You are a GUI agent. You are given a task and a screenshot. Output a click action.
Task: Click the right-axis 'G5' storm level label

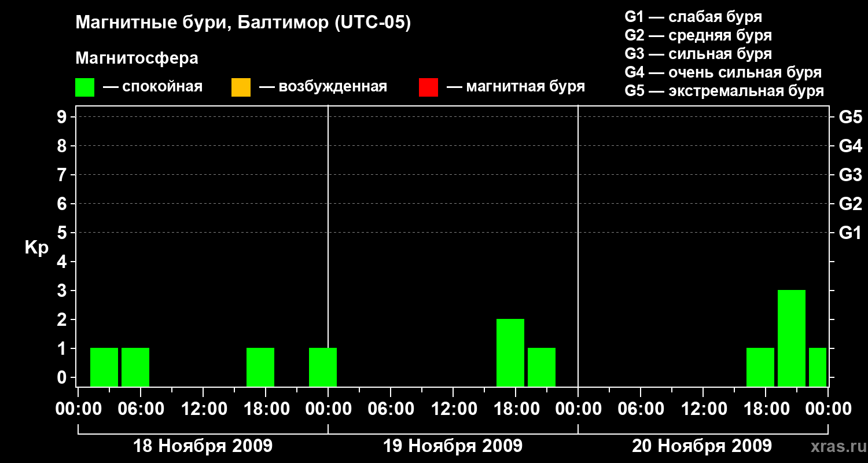click(x=850, y=117)
